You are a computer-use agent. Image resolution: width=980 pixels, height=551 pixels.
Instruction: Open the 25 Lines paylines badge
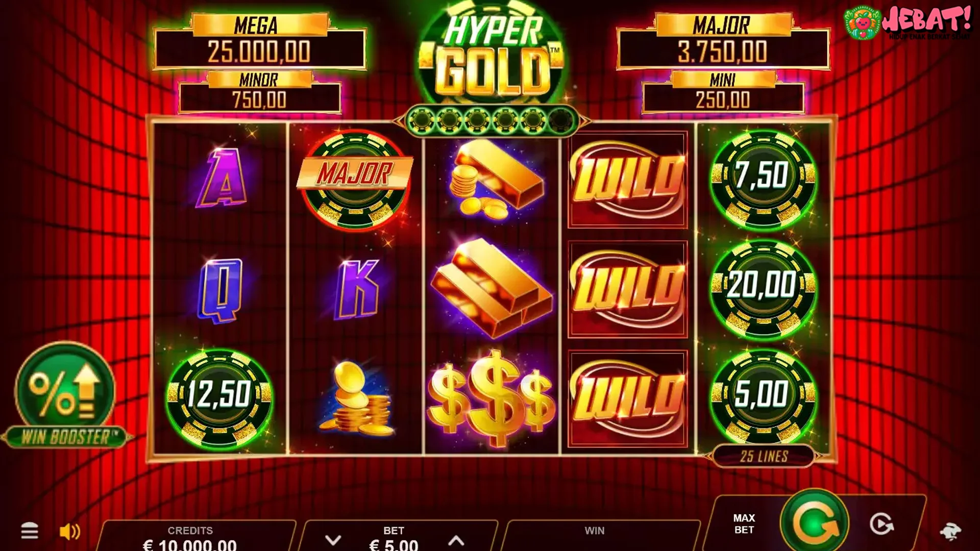(764, 456)
